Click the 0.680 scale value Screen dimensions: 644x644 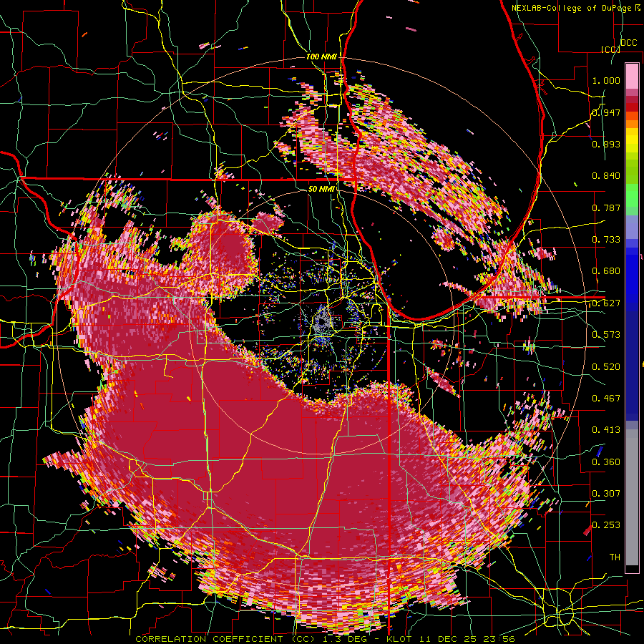606,271
